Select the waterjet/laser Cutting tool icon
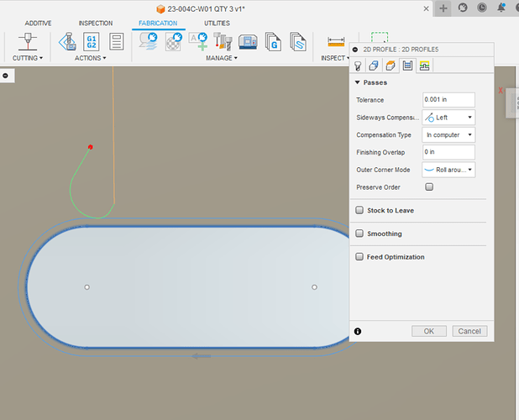 (x=28, y=42)
